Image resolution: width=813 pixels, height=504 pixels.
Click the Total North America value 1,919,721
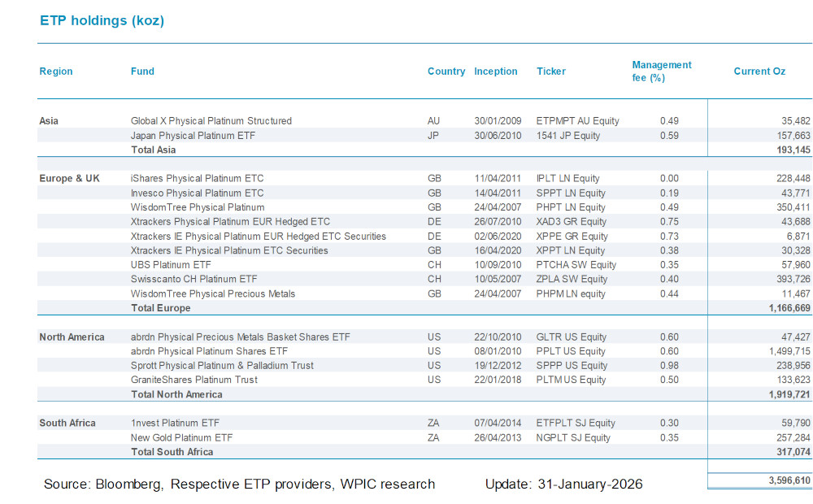[788, 393]
